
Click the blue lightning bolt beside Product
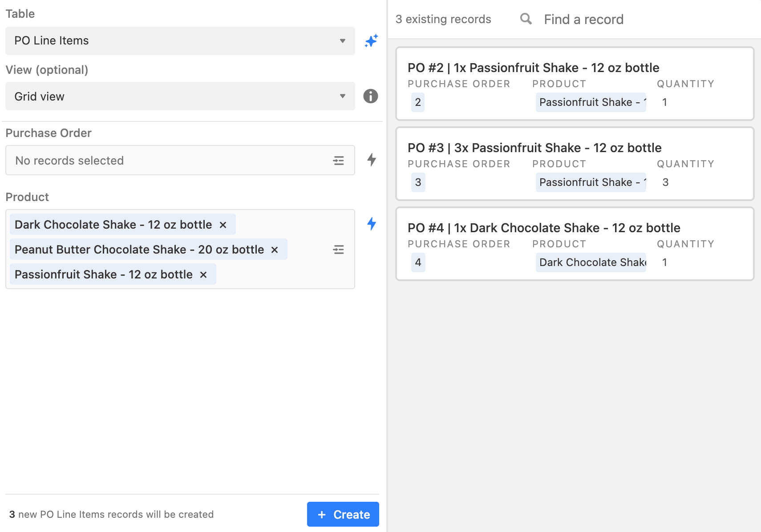click(372, 224)
